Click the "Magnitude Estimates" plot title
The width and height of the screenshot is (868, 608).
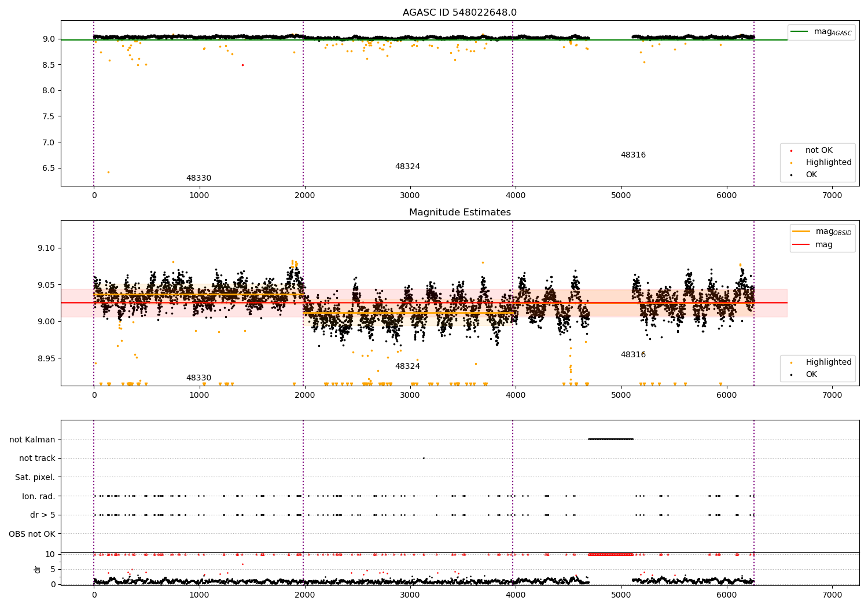tap(459, 213)
